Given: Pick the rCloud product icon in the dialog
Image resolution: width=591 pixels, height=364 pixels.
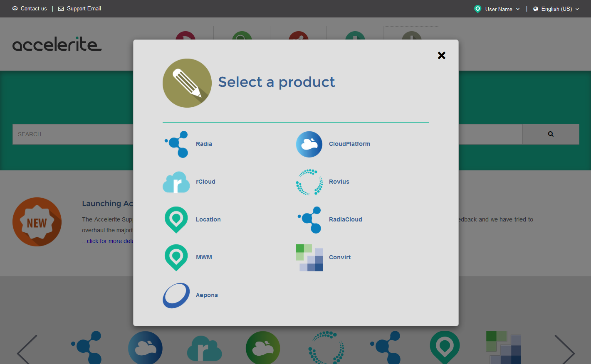Looking at the screenshot, I should click(176, 182).
